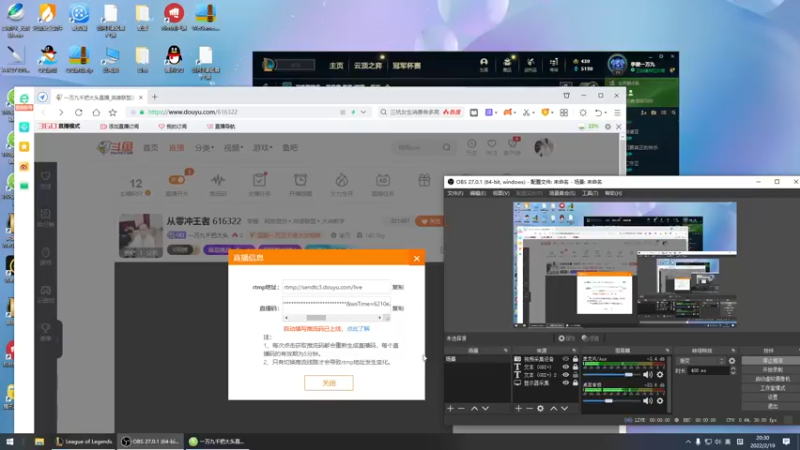Open the OBS Help menu
The image size is (800, 450).
(x=613, y=193)
